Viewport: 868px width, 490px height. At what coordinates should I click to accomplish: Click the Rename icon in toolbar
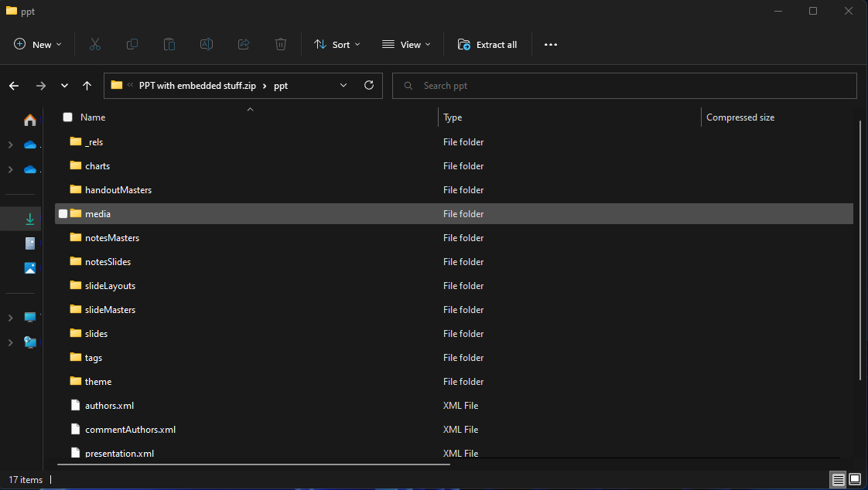(207, 44)
